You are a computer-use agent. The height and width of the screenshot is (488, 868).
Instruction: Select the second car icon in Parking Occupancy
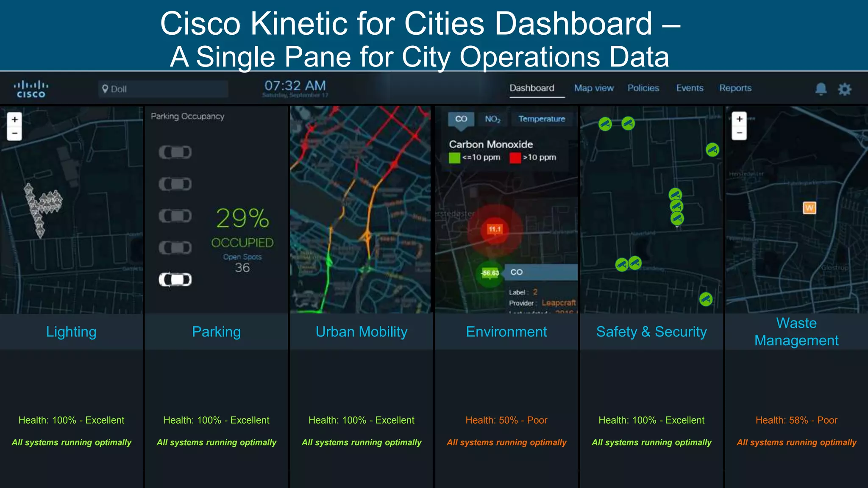tap(175, 184)
